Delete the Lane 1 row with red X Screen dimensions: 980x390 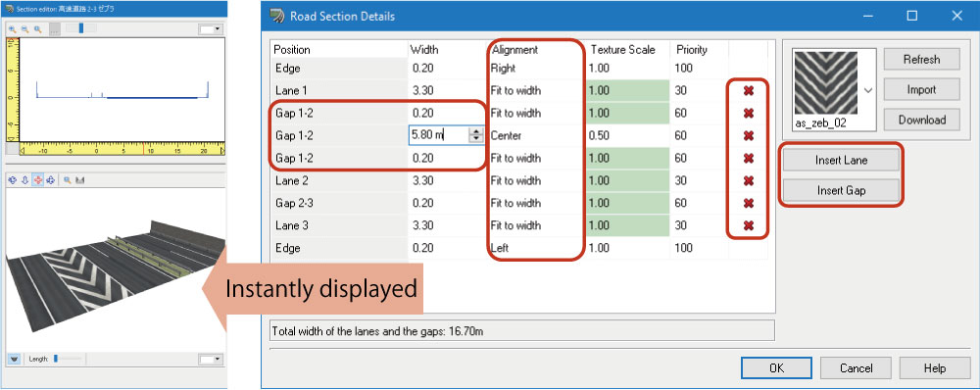748,91
